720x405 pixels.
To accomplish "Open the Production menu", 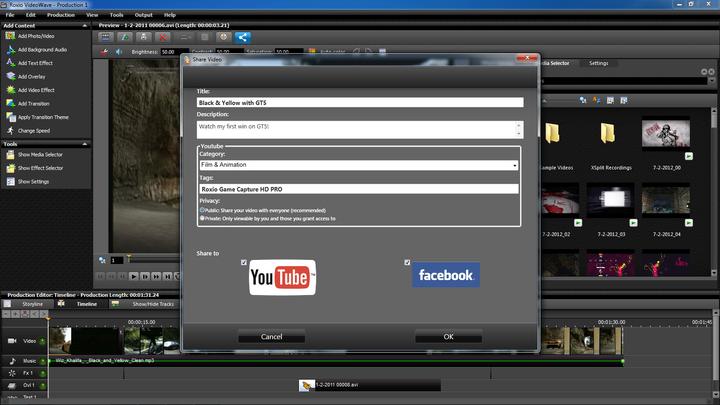I will 61,15.
